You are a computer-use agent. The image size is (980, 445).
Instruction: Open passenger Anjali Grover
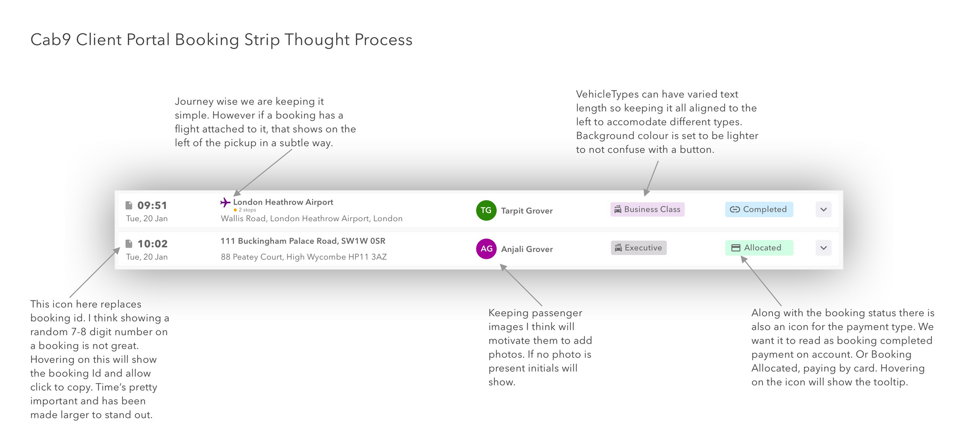click(x=527, y=249)
